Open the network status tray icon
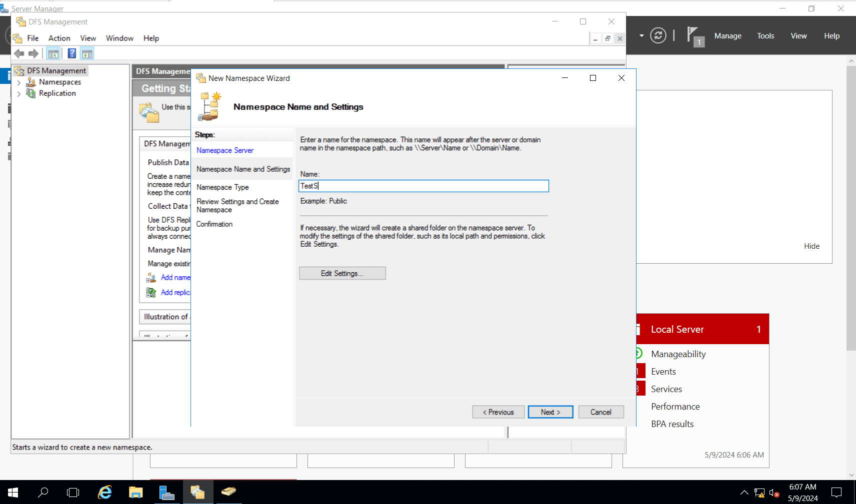This screenshot has width=856, height=504. (759, 493)
